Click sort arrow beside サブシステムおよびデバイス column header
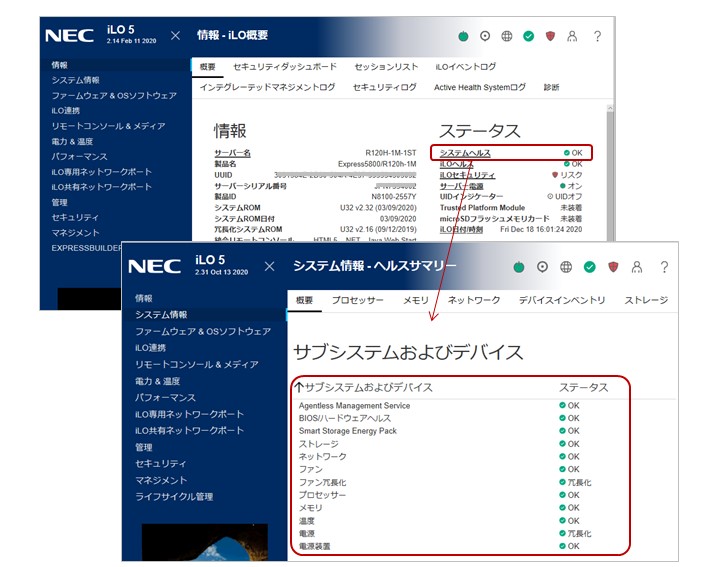Image resolution: width=720 pixels, height=567 pixels. point(299,387)
